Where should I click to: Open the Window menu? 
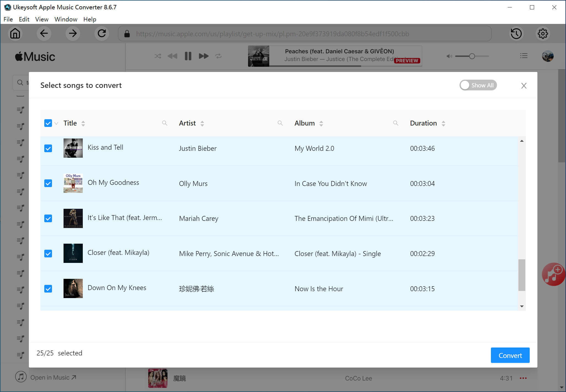(x=65, y=19)
